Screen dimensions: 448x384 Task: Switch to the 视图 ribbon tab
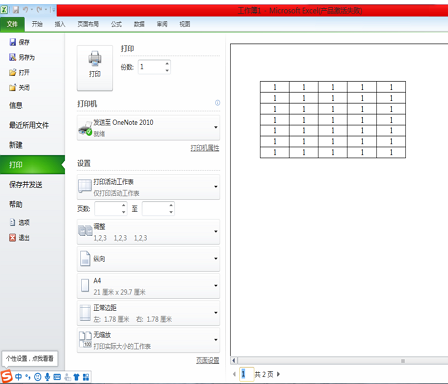[185, 24]
